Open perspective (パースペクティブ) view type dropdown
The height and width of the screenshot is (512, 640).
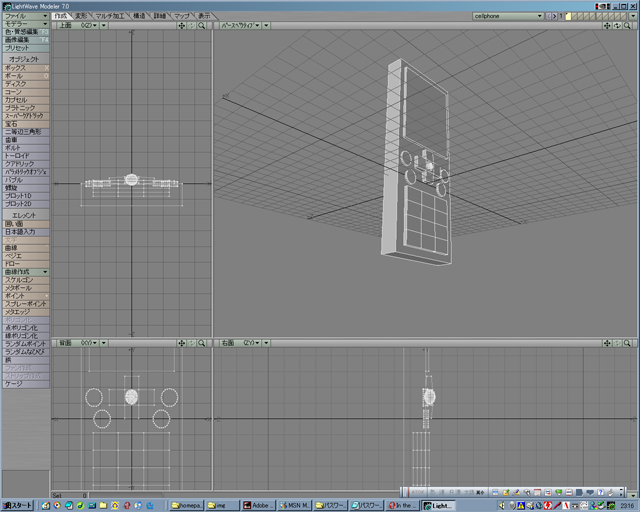(x=240, y=25)
